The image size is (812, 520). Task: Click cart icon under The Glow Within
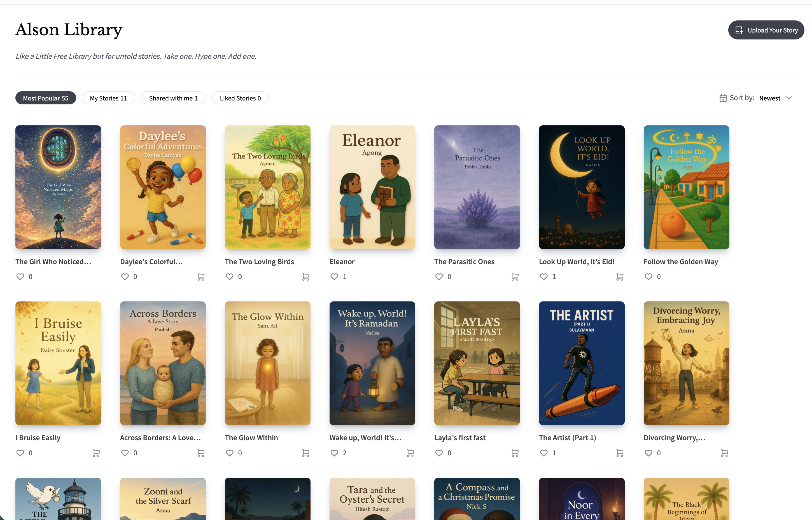[306, 453]
